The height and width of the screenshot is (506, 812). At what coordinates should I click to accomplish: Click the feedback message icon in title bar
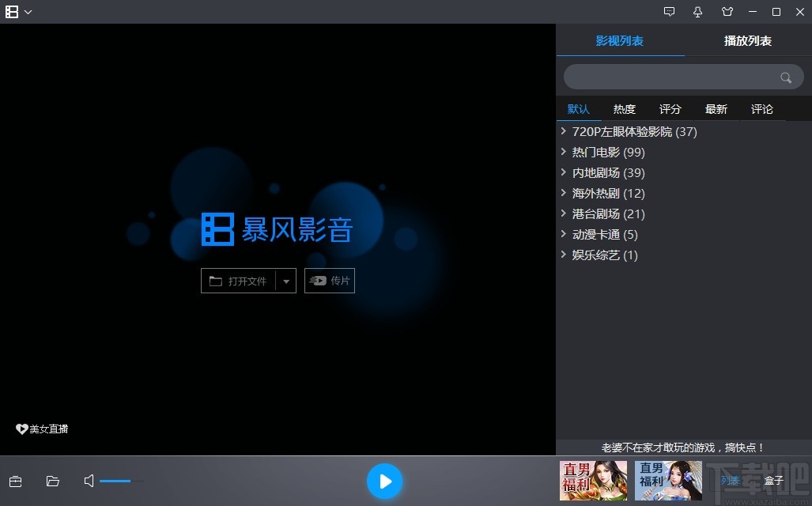pos(670,12)
